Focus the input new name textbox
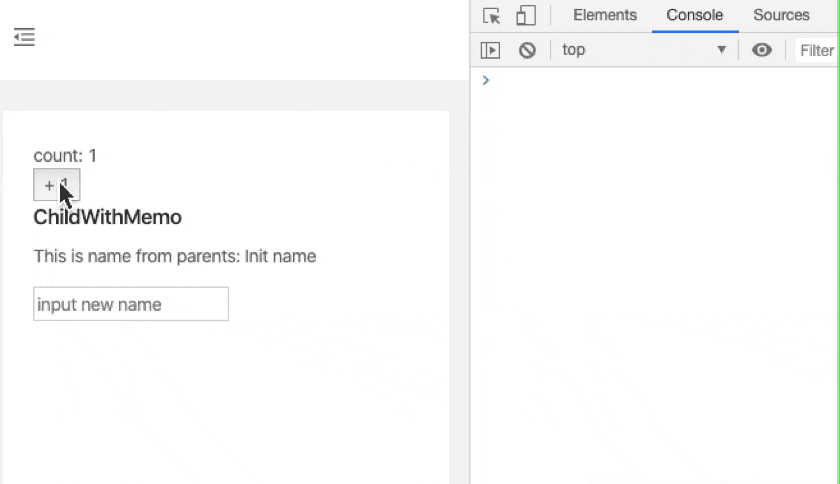This screenshot has height=484, width=840. click(131, 304)
